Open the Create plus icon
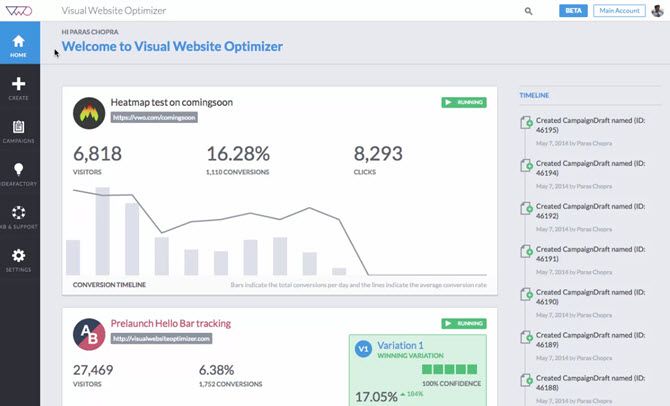Screen dimensions: 670x406 19,89
